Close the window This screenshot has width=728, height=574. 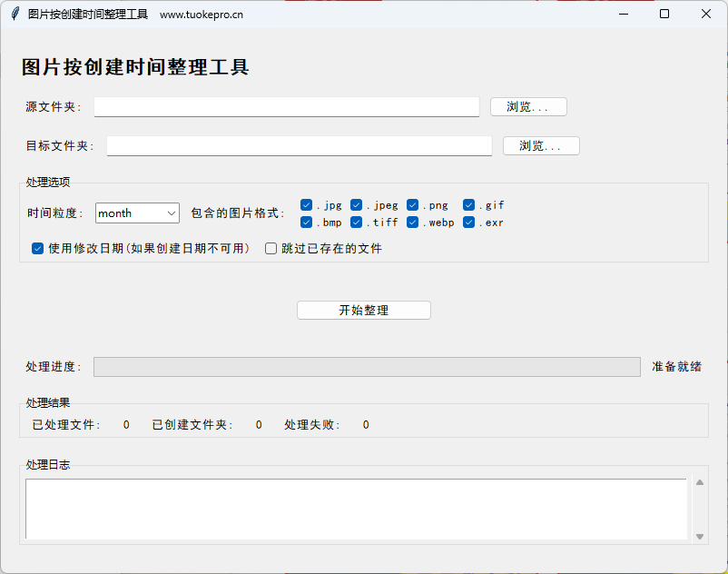point(705,14)
